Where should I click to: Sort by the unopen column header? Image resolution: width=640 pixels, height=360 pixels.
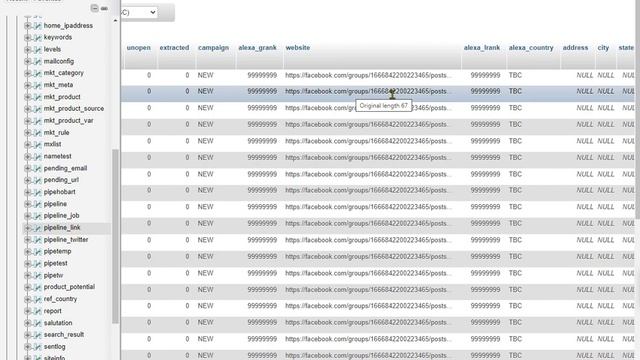click(x=138, y=48)
